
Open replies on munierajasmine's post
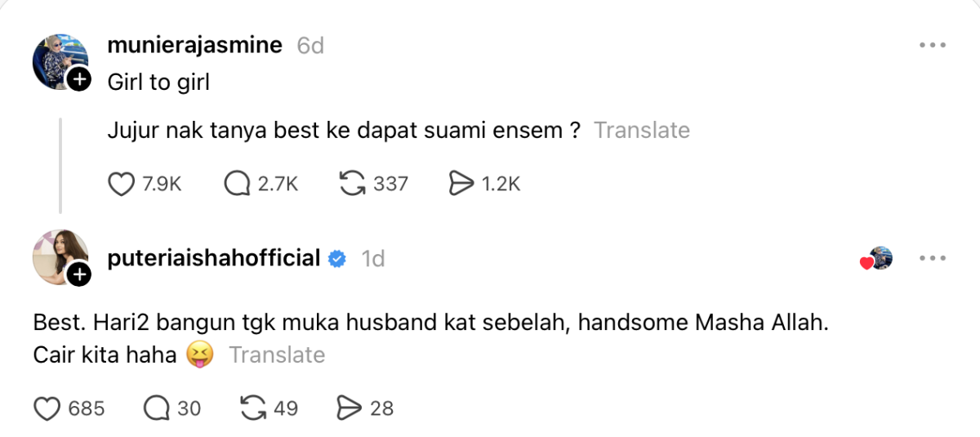(237, 185)
